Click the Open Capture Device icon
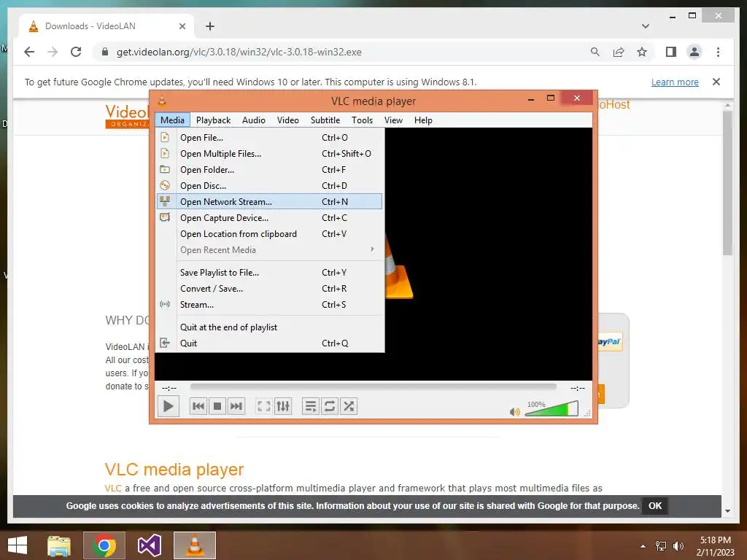The width and height of the screenshot is (747, 560). coord(165,217)
